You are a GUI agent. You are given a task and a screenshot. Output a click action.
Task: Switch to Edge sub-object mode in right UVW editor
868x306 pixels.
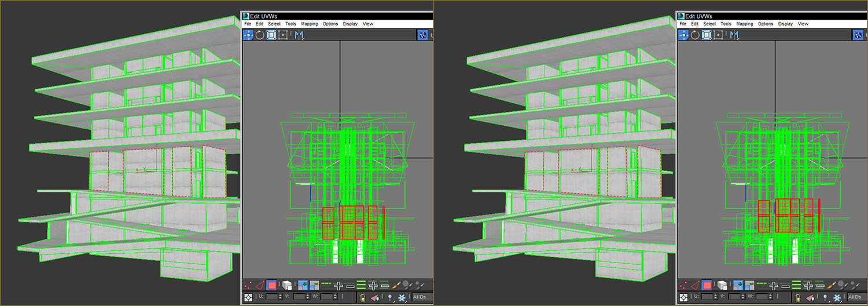[695, 285]
